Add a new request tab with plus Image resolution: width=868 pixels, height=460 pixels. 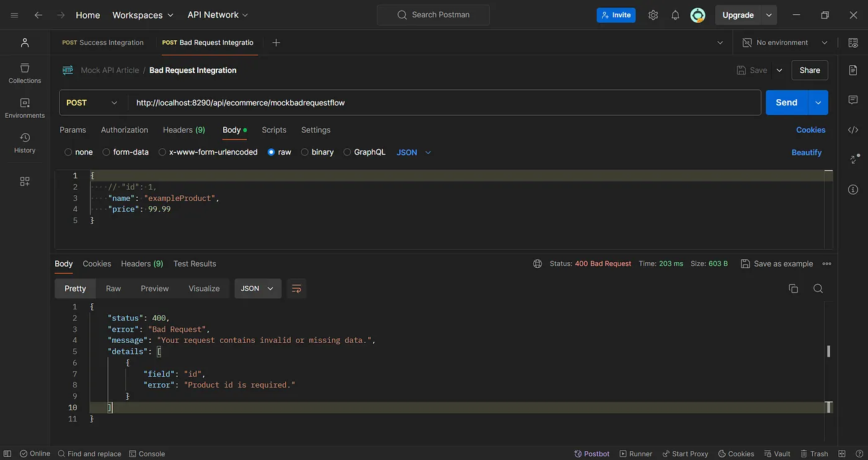click(x=277, y=42)
